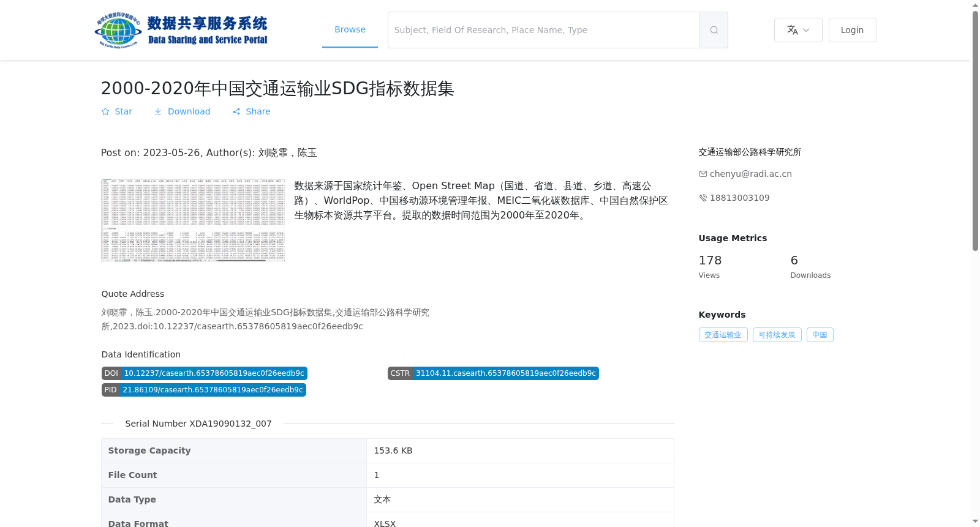Open the Browse tab
The width and height of the screenshot is (980, 527).
350,29
